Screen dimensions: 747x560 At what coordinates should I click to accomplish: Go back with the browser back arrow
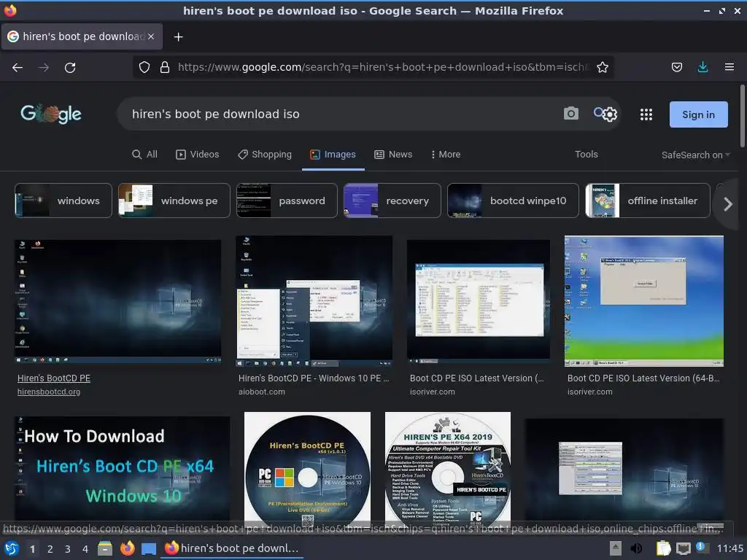18,68
